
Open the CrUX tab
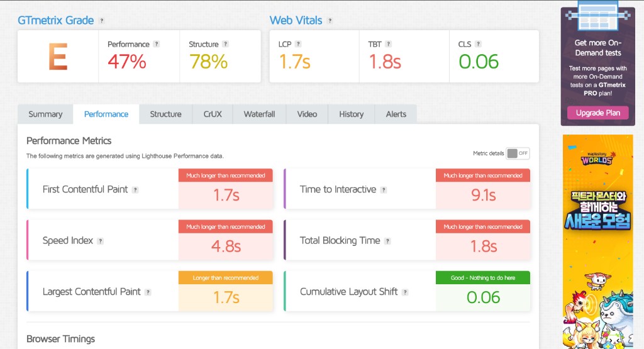(x=213, y=114)
